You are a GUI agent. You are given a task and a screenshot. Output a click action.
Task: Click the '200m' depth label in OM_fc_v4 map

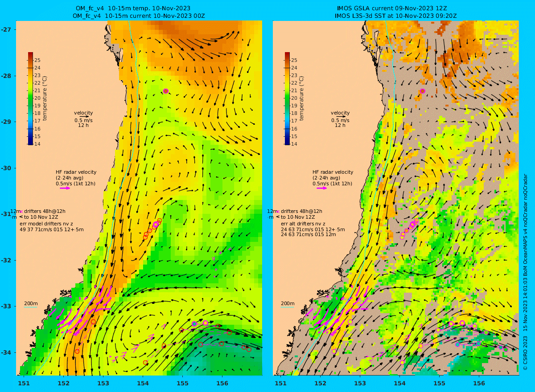tap(31, 304)
